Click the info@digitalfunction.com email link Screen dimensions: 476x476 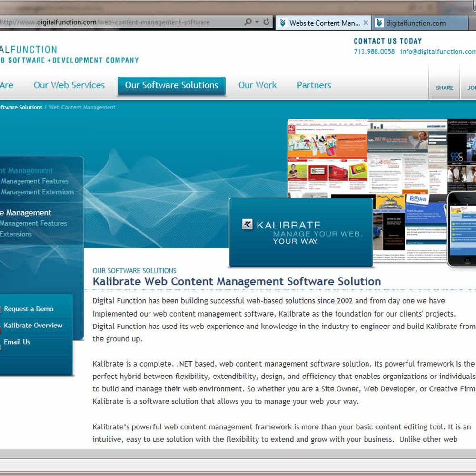click(x=437, y=51)
